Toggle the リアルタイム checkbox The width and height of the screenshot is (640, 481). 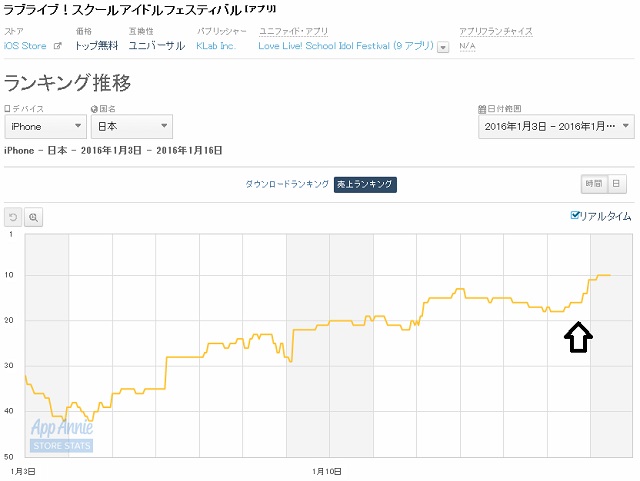tap(575, 215)
